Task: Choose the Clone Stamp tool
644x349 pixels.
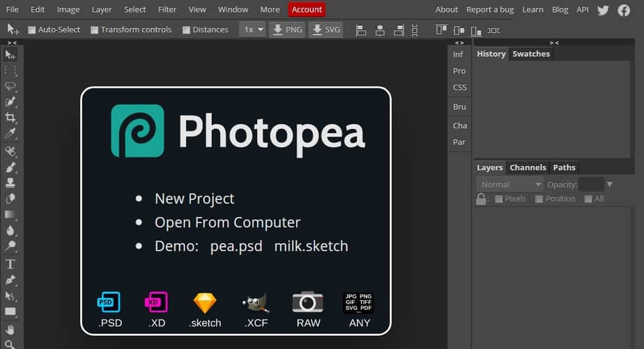Action: [x=10, y=183]
